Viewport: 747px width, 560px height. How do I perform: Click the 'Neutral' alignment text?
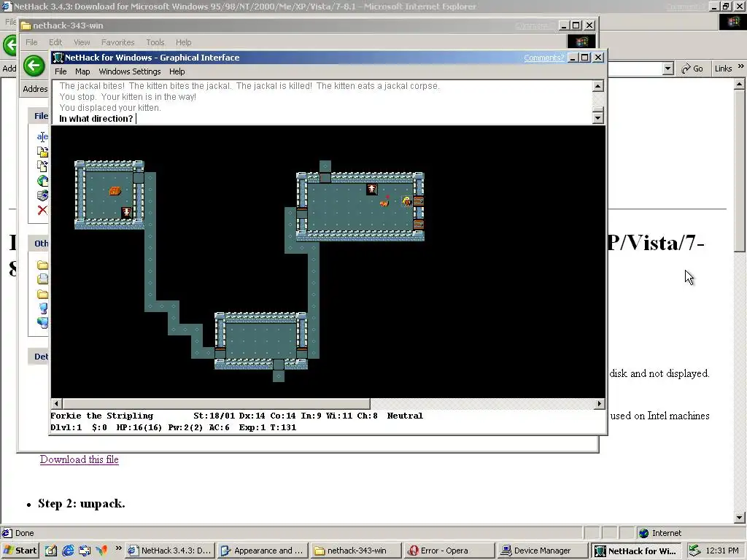tap(405, 416)
